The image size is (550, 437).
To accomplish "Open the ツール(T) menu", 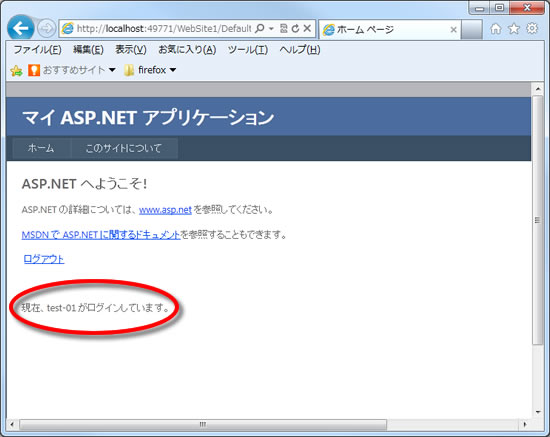I will click(x=248, y=49).
